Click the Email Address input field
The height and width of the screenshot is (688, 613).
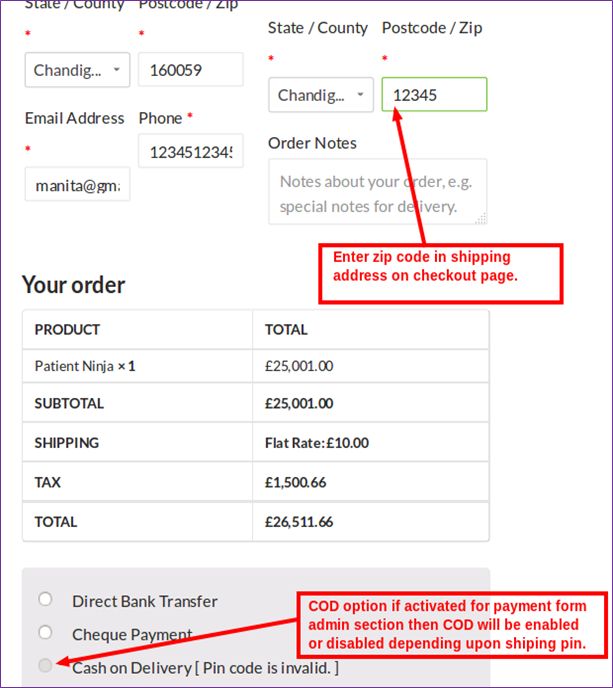(77, 185)
